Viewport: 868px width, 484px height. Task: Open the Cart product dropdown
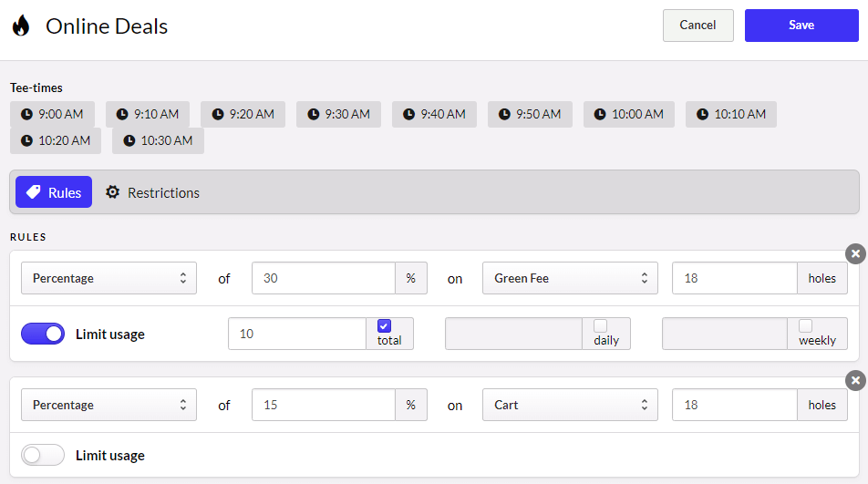pos(570,405)
